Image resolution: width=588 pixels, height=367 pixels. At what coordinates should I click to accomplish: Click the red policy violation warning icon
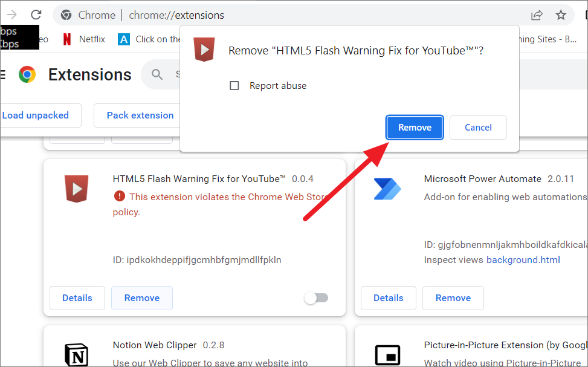coord(119,196)
